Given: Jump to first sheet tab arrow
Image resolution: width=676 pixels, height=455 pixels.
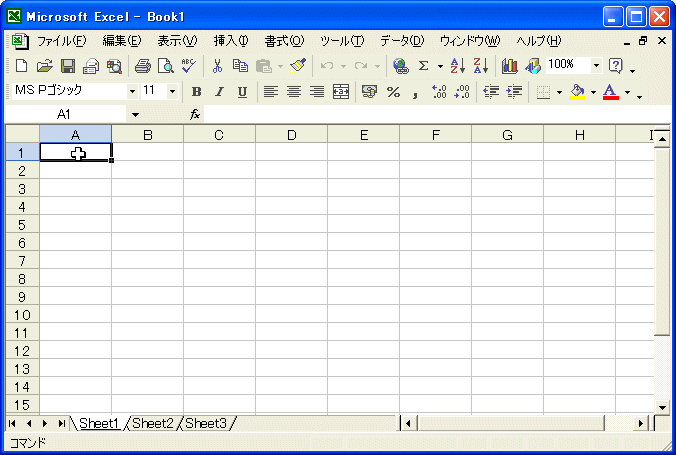Looking at the screenshot, I should (x=13, y=424).
